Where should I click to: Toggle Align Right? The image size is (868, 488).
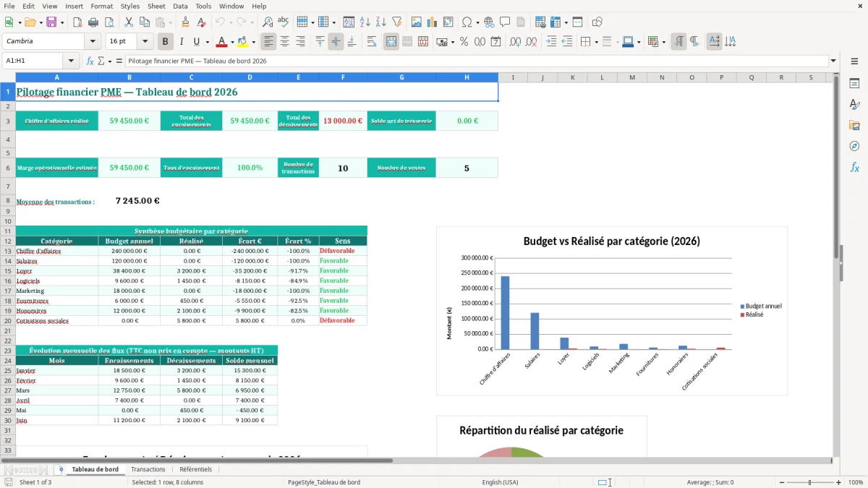pos(300,42)
